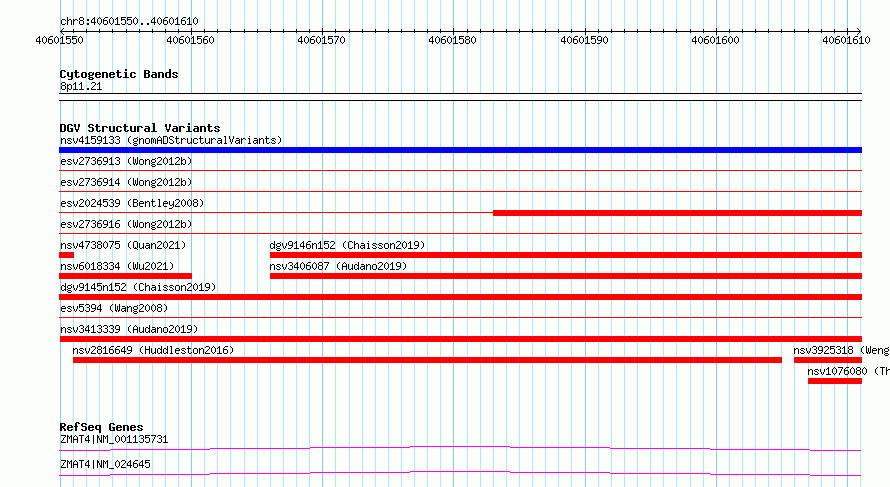Screen dimensions: 890x487
Task: Click esv2024539 (Bentley2008) label
Action: [132, 203]
